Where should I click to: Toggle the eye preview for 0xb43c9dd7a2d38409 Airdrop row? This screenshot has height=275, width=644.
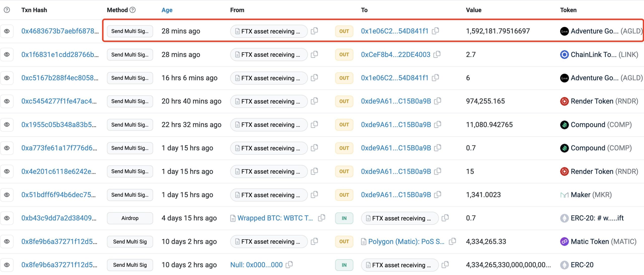pos(7,218)
